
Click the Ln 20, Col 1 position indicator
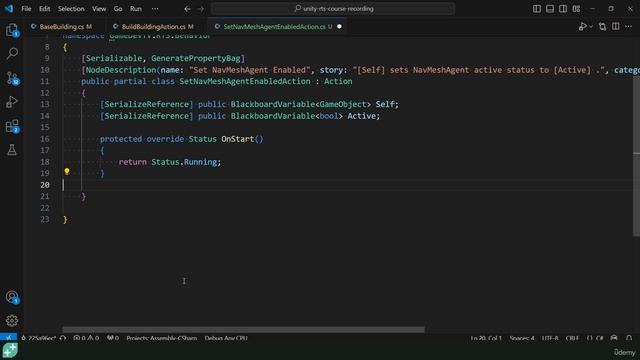click(x=486, y=338)
